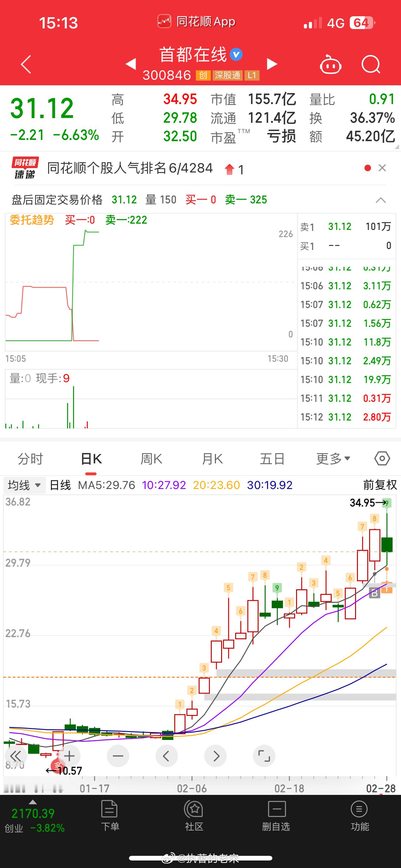Tap the red dot indicator on banner
This screenshot has width=401, height=868.
[x=368, y=168]
